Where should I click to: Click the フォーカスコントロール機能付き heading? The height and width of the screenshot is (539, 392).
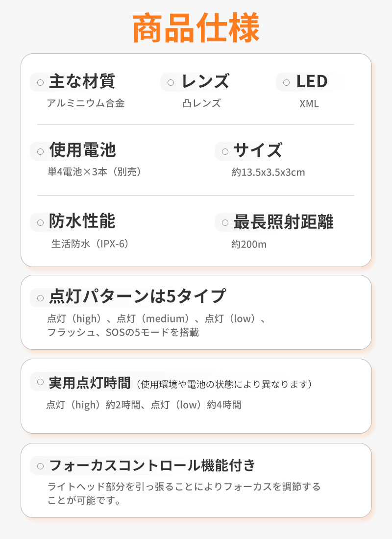click(152, 465)
